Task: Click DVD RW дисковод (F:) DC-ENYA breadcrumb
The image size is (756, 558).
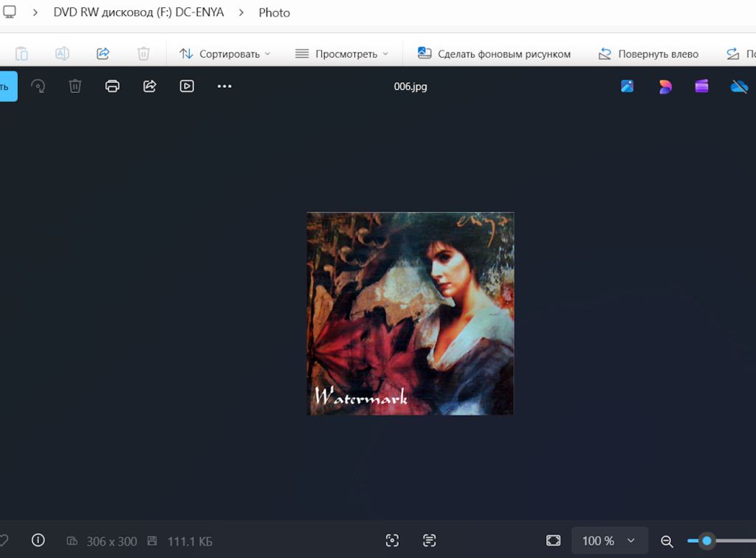Action: pos(139,12)
